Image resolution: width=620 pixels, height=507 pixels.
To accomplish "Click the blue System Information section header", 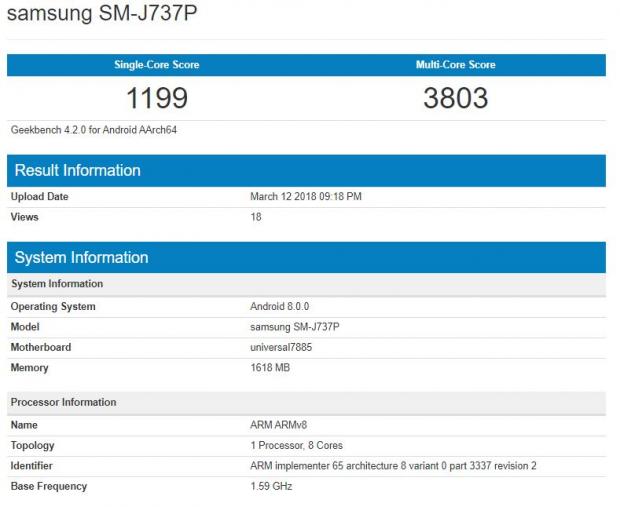I will 81,258.
